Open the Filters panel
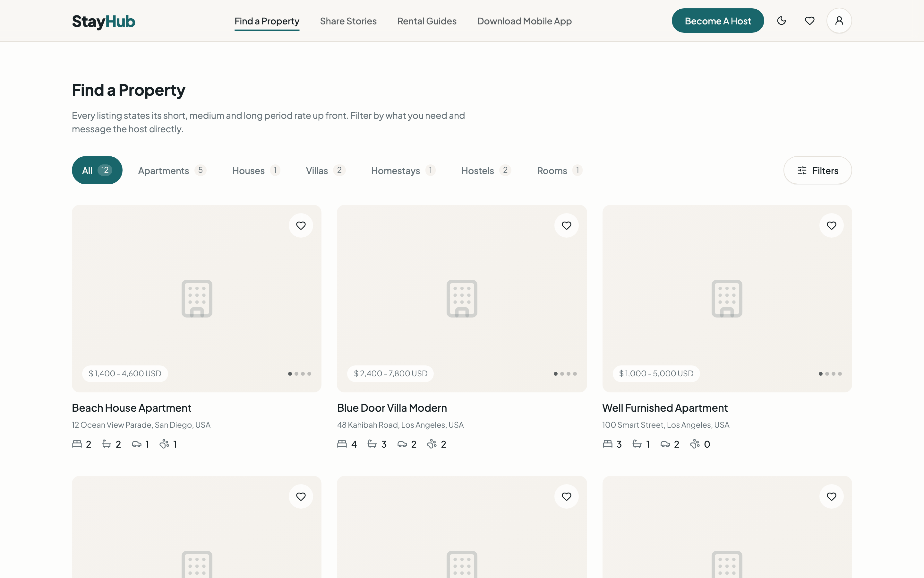 tap(817, 170)
